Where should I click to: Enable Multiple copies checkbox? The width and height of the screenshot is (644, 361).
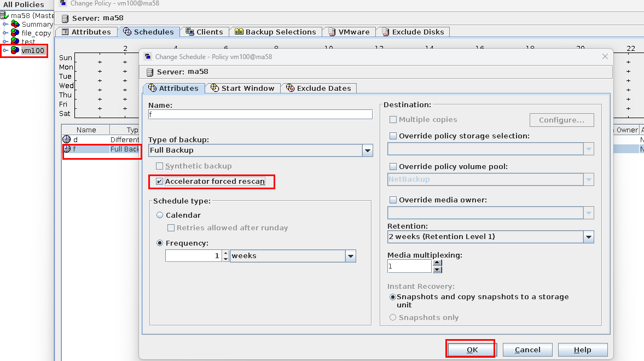pos(393,119)
